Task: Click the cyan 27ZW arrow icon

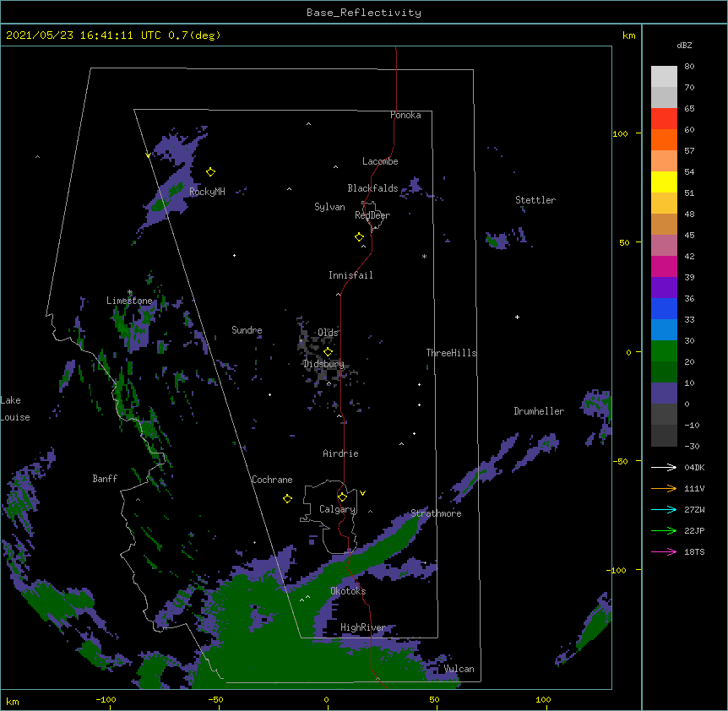Action: point(664,509)
